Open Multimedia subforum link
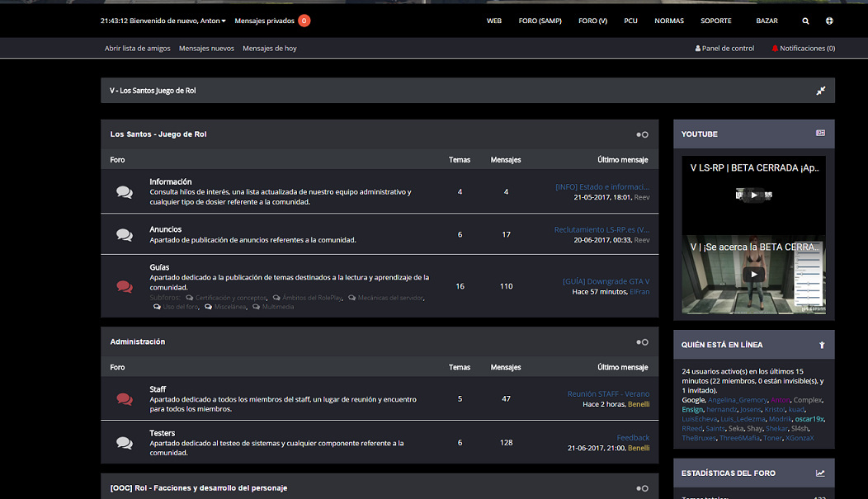The width and height of the screenshot is (868, 499). click(x=278, y=307)
